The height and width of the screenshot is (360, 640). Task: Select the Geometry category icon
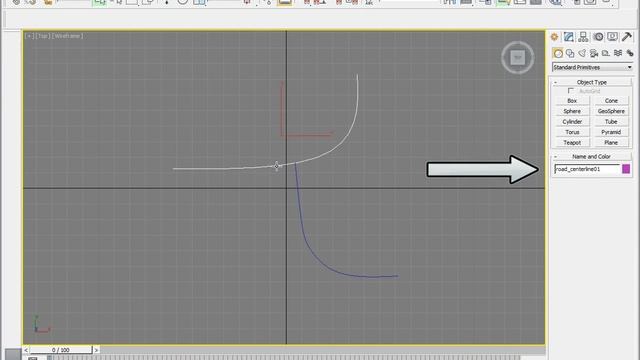(x=558, y=53)
